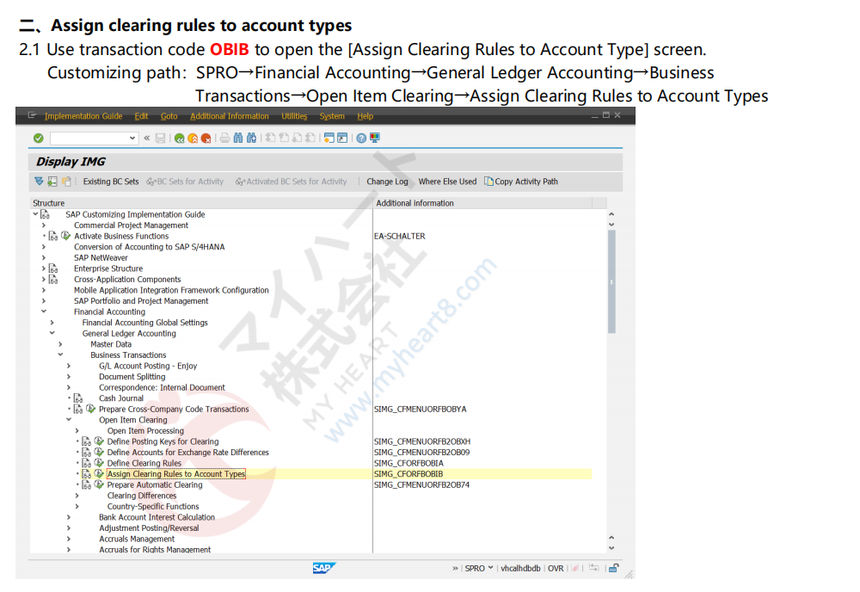Image resolution: width=860 pixels, height=592 pixels.
Task: Click the yellow Exit icon
Action: (193, 138)
